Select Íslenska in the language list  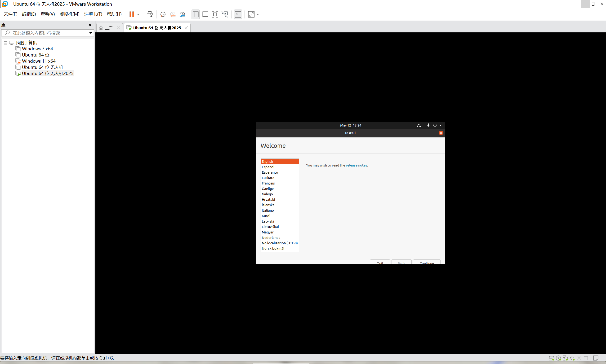tap(280, 205)
